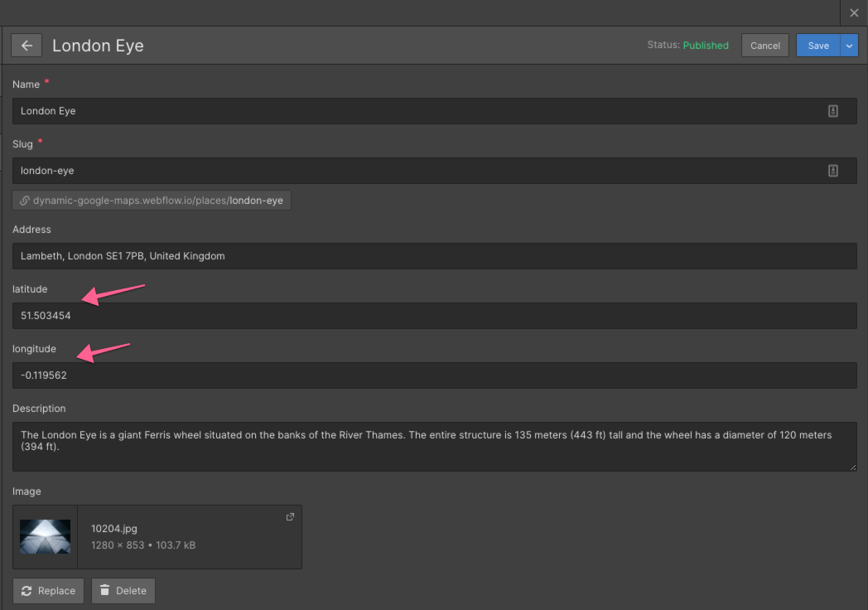Go back using the left arrow button
This screenshot has height=610, width=868.
click(x=27, y=46)
